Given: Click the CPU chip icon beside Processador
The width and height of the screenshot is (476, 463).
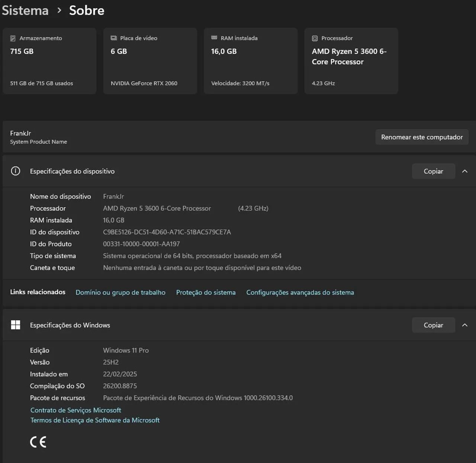Looking at the screenshot, I should (315, 38).
